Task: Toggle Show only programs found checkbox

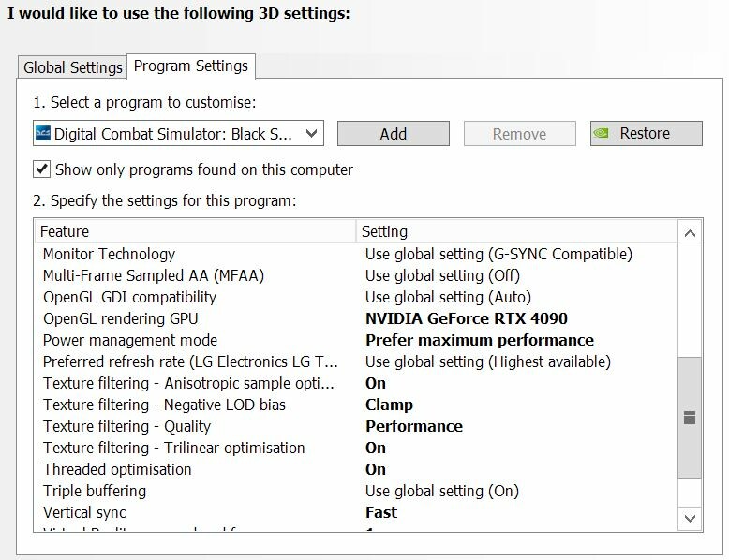Action: (42, 169)
